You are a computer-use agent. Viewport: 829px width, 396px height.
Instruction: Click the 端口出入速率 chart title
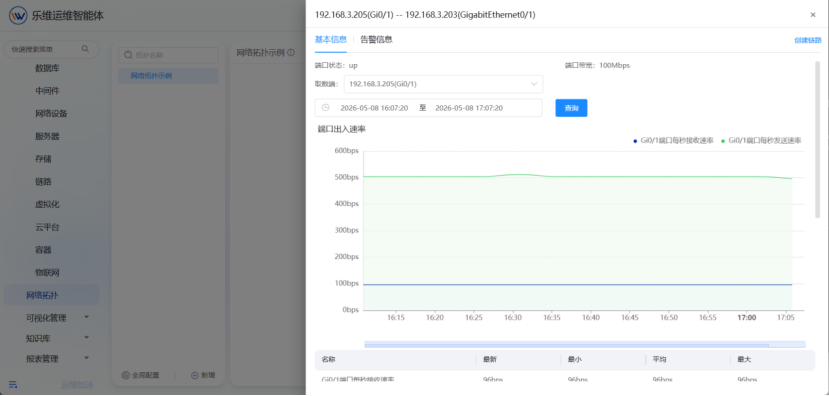[342, 128]
